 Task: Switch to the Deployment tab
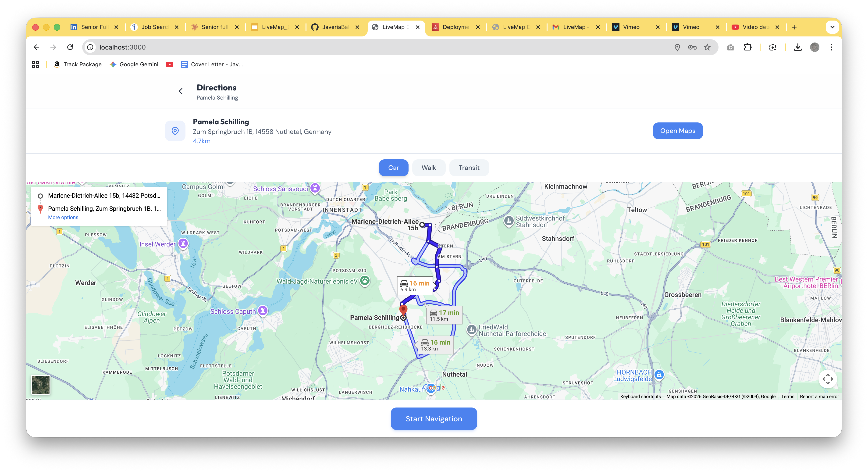coord(455,27)
